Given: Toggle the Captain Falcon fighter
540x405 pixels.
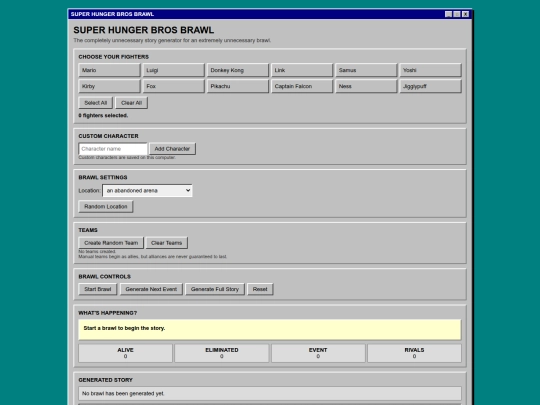Looking at the screenshot, I should click(302, 86).
